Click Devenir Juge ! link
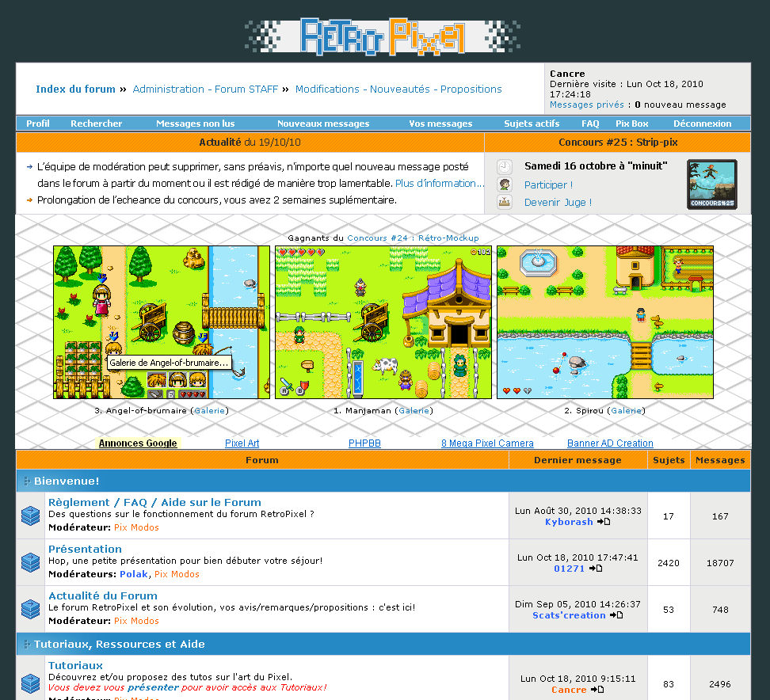The image size is (770, 700). [558, 202]
